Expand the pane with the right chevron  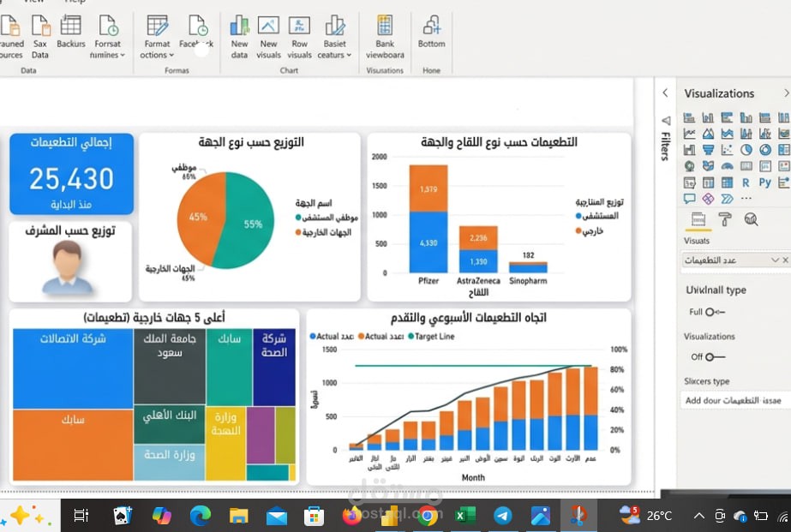pyautogui.click(x=786, y=93)
